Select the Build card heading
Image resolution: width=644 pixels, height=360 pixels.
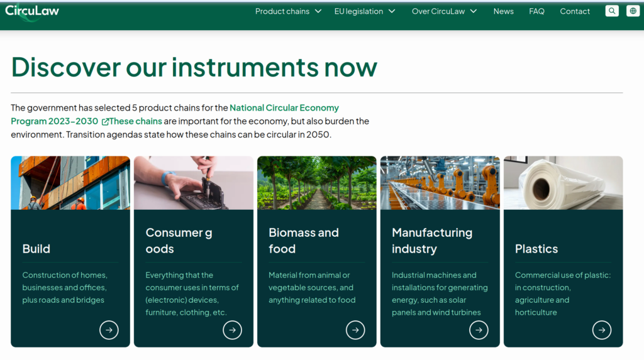tap(36, 249)
